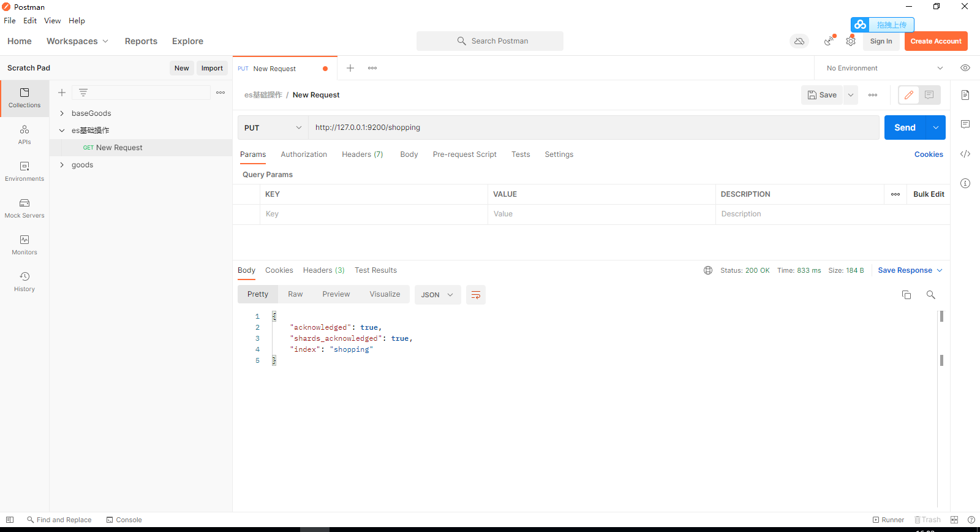Open the APIs sidebar panel

coord(24,135)
